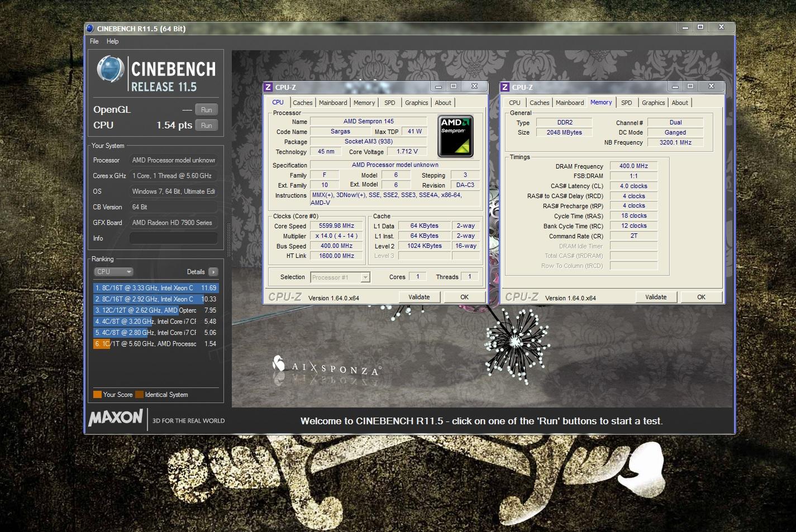This screenshot has width=796, height=532.
Task: Switch to About tab in right CPU-Z window
Action: coord(680,103)
